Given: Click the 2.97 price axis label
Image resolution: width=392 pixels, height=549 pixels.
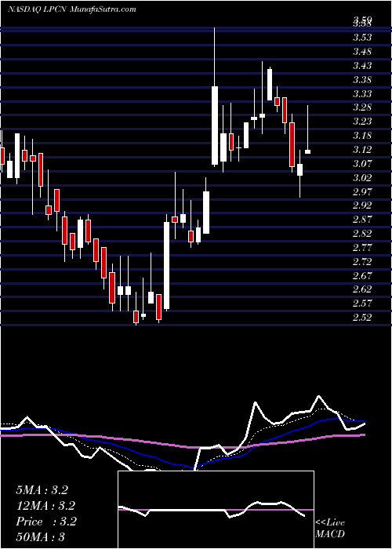Looking at the screenshot, I should click(362, 191).
